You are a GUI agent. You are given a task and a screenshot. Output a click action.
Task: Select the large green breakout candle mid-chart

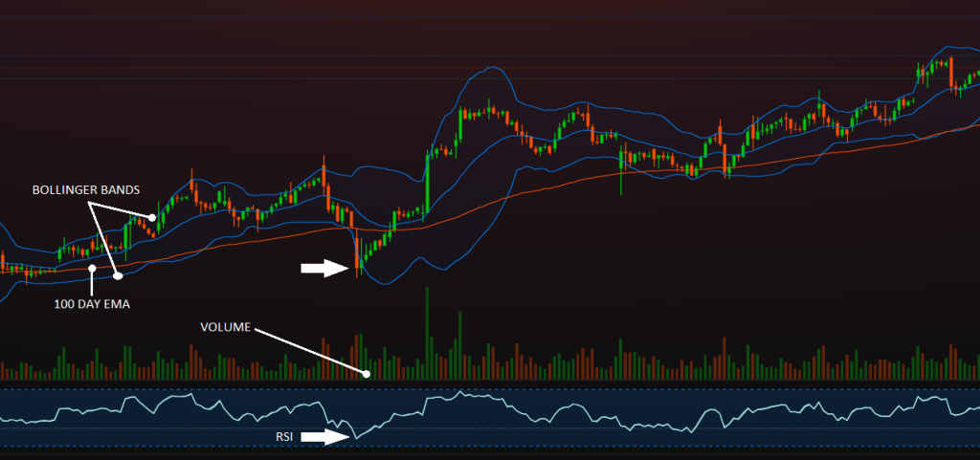(427, 182)
